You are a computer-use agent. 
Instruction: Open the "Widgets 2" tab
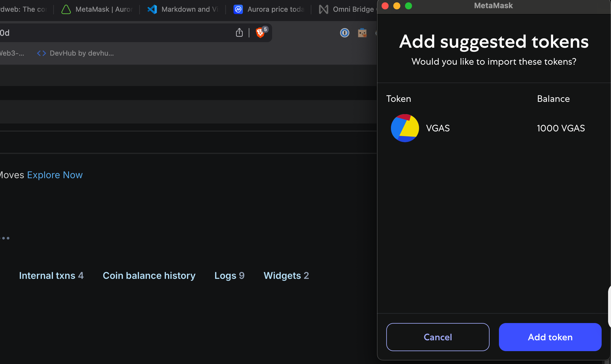[x=286, y=275]
